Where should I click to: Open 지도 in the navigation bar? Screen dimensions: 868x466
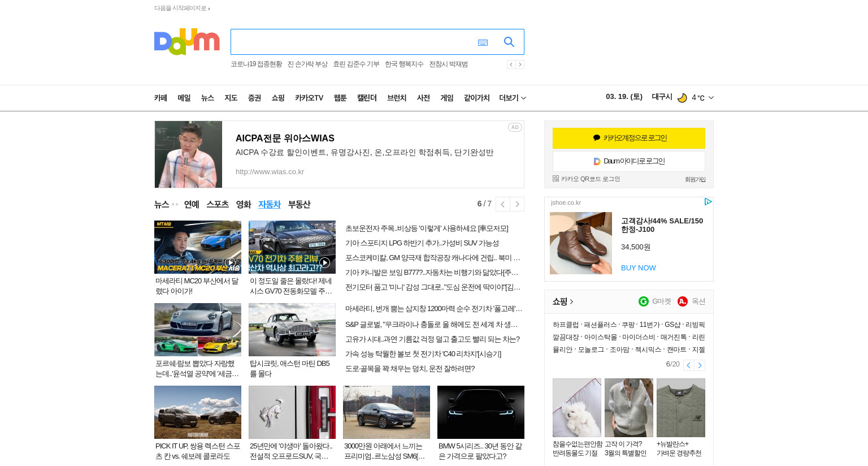point(231,98)
